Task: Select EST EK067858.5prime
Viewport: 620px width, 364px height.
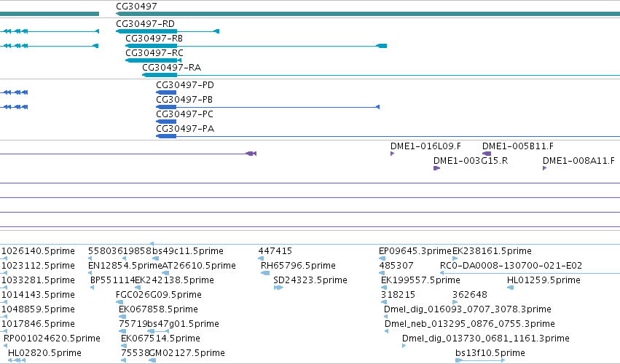Action: click(x=158, y=309)
